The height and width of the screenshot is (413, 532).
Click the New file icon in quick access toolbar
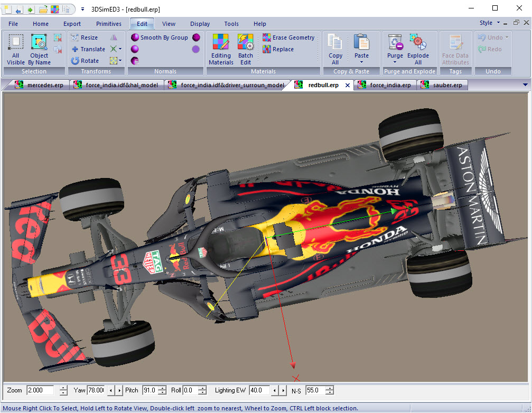tap(7, 9)
